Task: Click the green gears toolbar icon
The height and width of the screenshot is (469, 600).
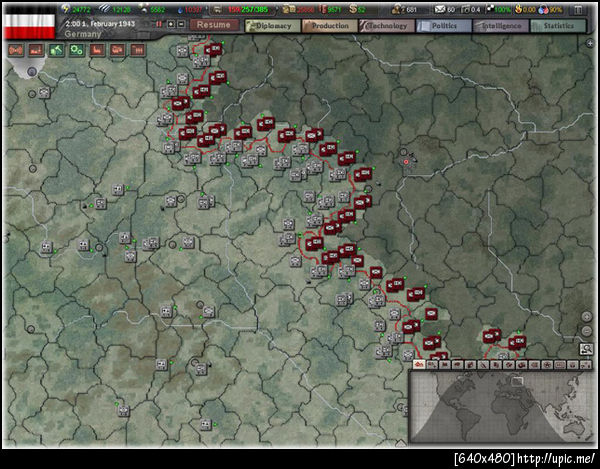Action: click(x=77, y=50)
